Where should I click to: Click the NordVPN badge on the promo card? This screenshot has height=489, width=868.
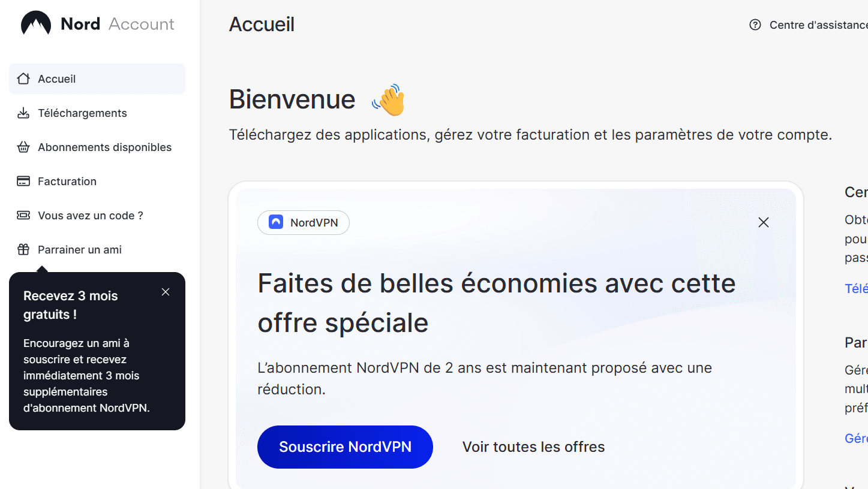[x=303, y=222]
